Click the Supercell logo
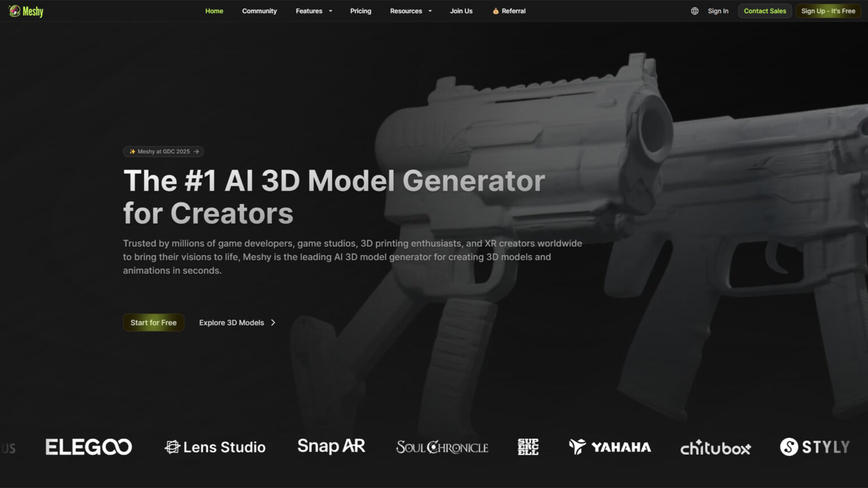Viewport: 868px width, 488px height. [x=528, y=447]
